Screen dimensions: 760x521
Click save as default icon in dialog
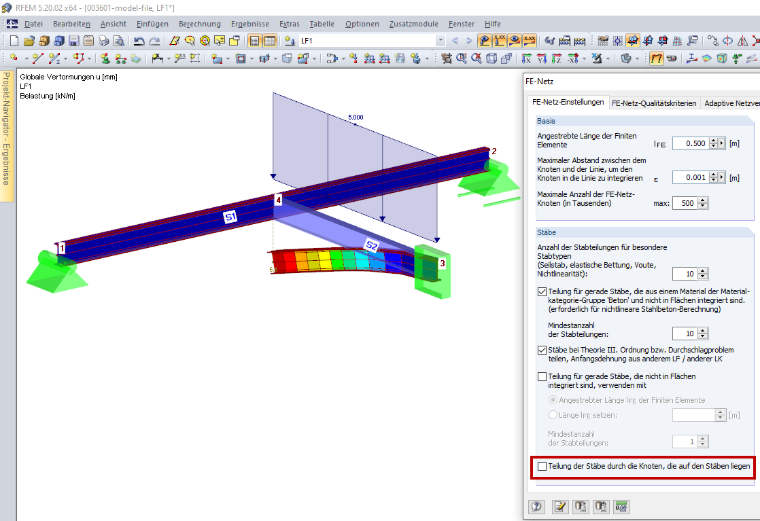(x=601, y=507)
